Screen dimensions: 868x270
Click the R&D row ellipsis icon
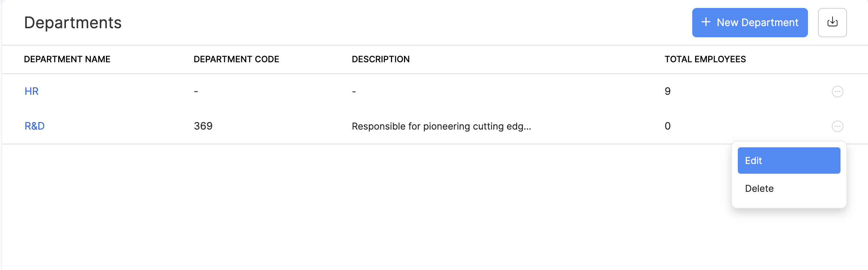click(x=837, y=126)
